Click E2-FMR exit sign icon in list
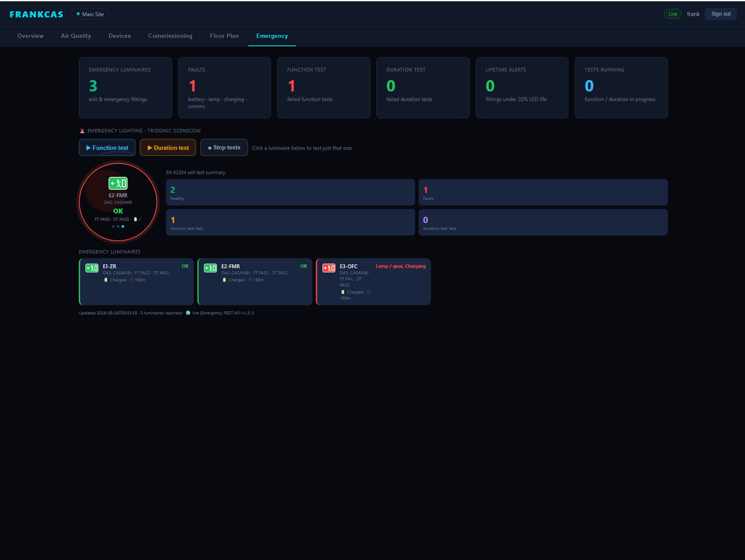Screen dimensions: 745x560 coord(210,268)
